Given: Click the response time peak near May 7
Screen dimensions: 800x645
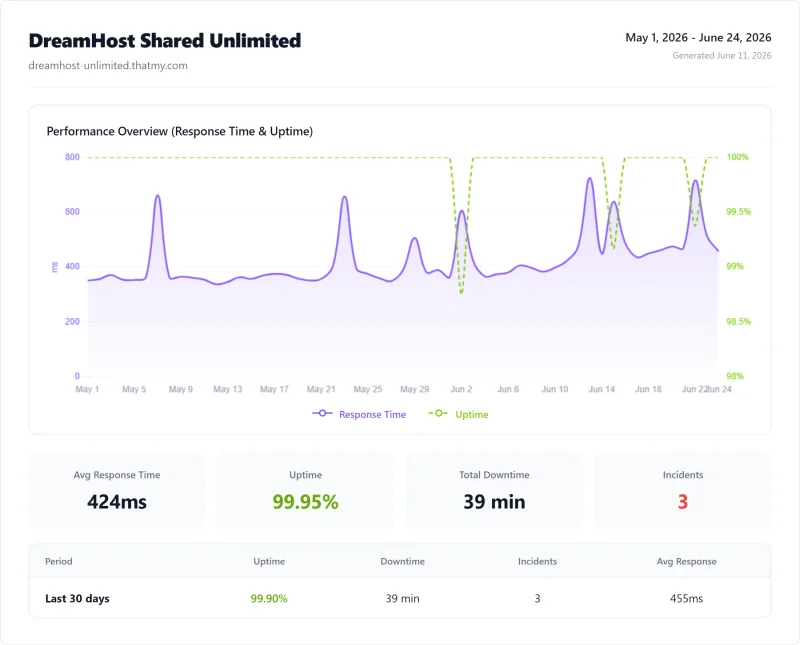Looking at the screenshot, I should pyautogui.click(x=158, y=195).
